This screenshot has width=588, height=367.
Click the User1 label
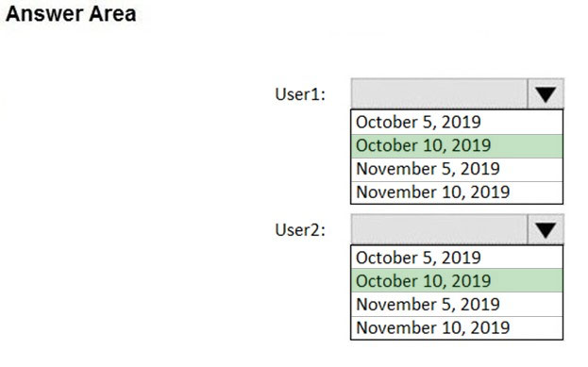click(x=300, y=94)
